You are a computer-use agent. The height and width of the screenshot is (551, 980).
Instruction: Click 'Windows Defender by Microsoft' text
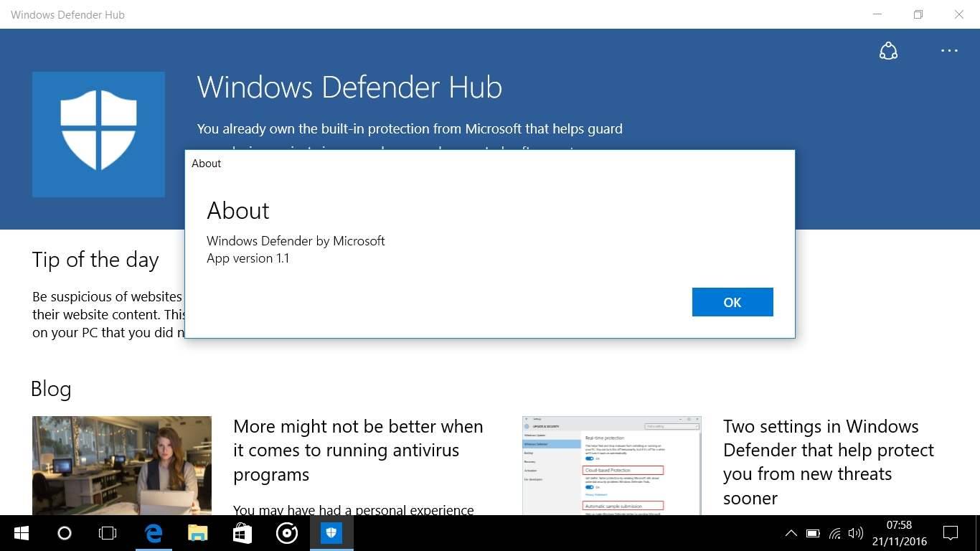point(296,241)
